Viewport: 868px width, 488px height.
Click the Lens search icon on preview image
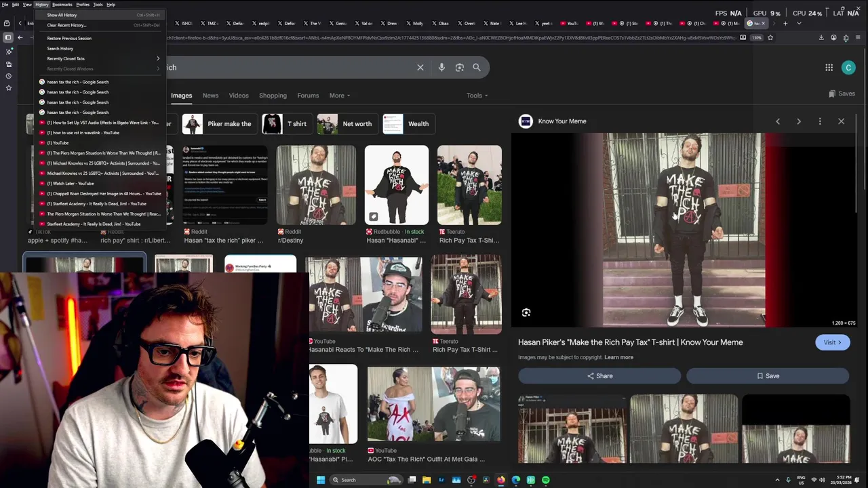526,312
